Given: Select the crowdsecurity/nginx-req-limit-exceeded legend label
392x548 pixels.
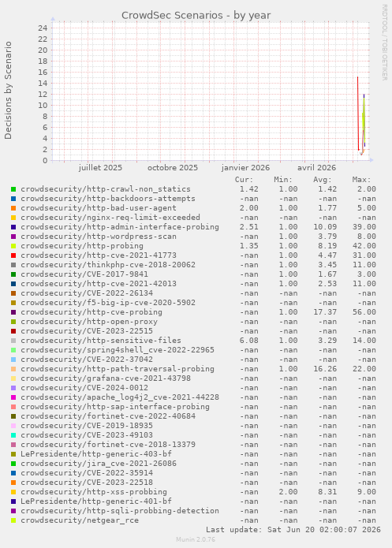Looking at the screenshot, I should click(110, 218).
